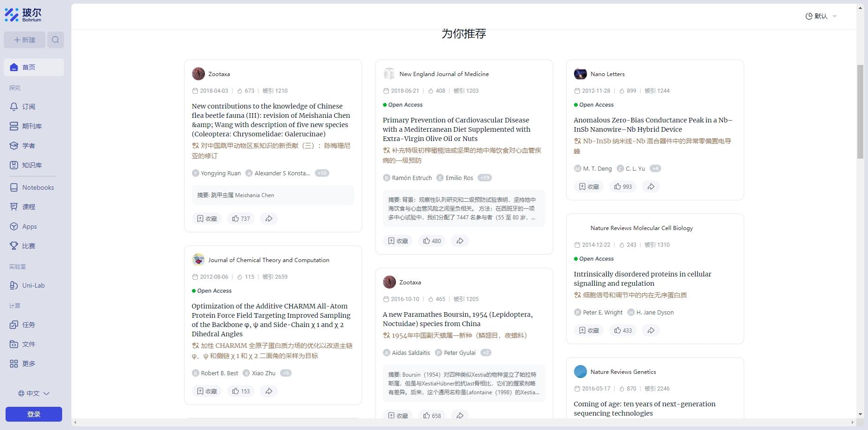Bookmark (收藏) the CHARMM article

(x=207, y=391)
